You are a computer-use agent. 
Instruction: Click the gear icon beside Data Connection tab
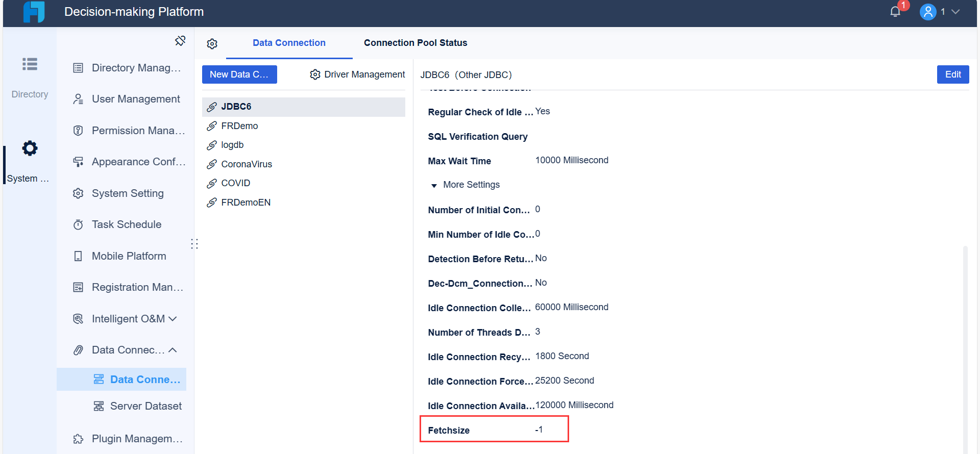click(x=212, y=44)
